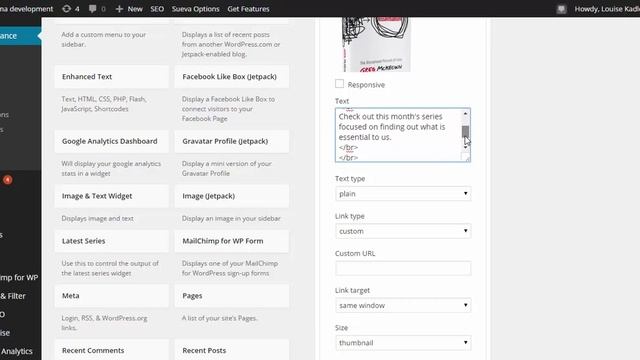This screenshot has height=360, width=640.
Task: Select the Recent Posts widget
Action: point(232,350)
